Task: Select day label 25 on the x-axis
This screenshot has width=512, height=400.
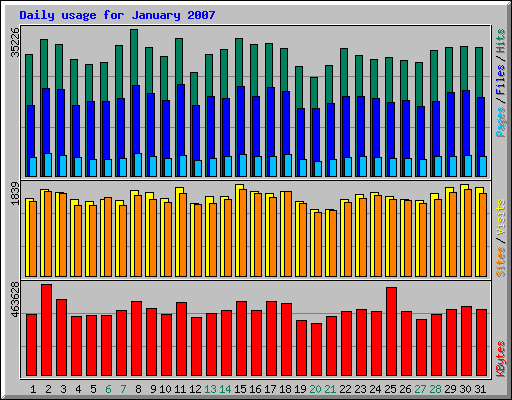Action: point(390,389)
